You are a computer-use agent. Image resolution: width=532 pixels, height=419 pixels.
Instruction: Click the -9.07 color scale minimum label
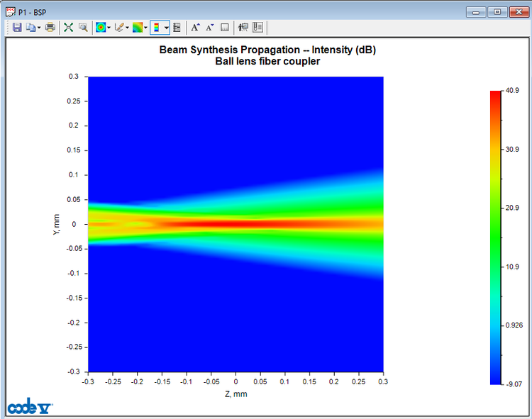pos(514,384)
